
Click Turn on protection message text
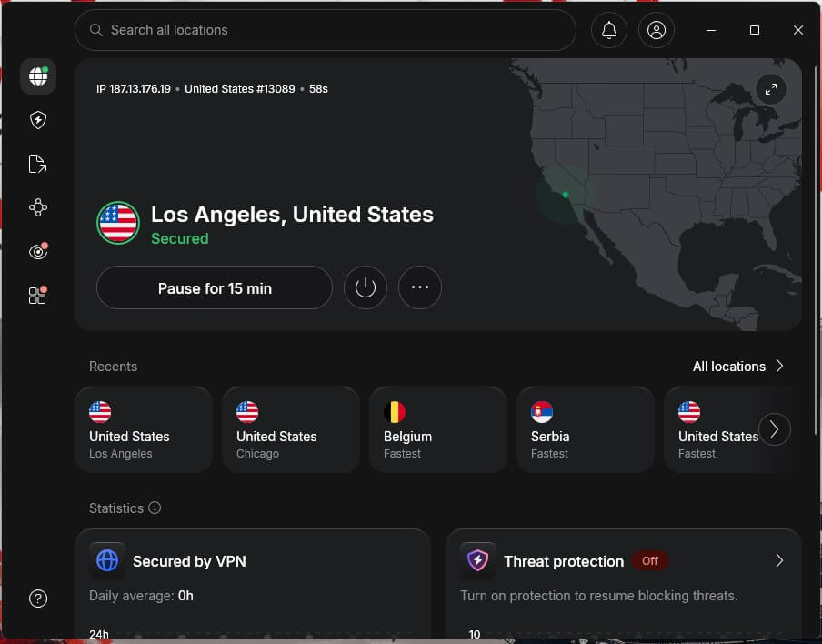598,596
